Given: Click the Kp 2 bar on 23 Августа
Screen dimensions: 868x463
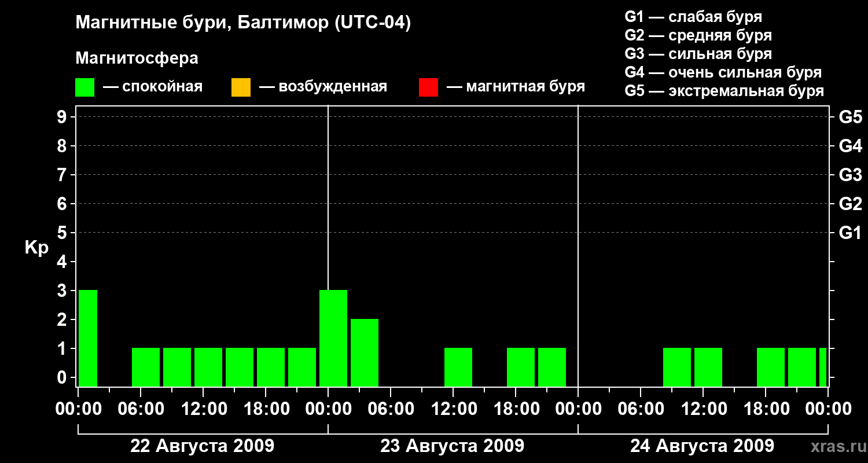Looking at the screenshot, I should point(365,352).
